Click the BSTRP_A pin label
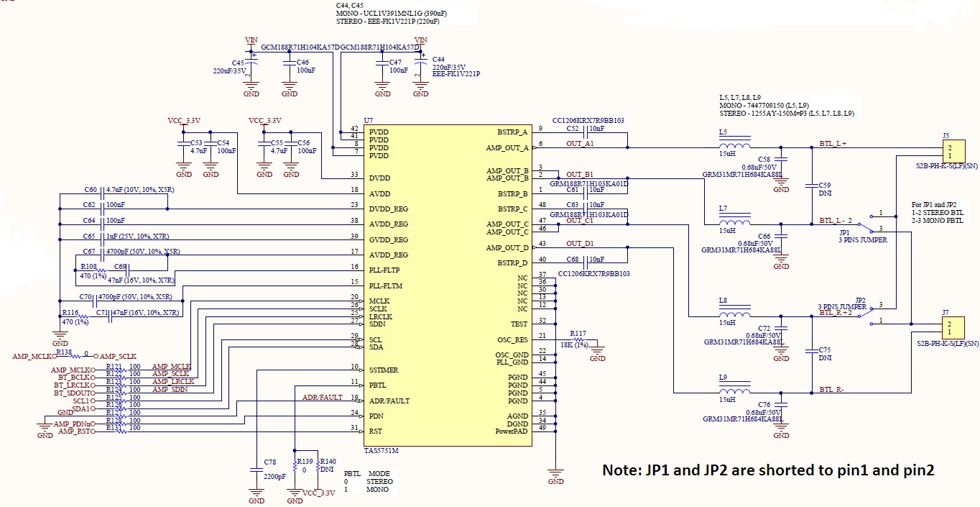The height and width of the screenshot is (507, 980). pyautogui.click(x=512, y=132)
